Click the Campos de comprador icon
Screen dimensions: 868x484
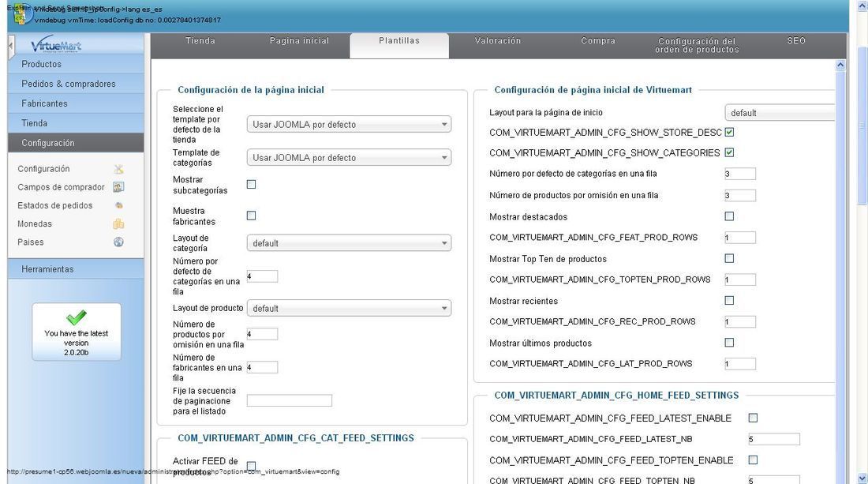pos(118,187)
